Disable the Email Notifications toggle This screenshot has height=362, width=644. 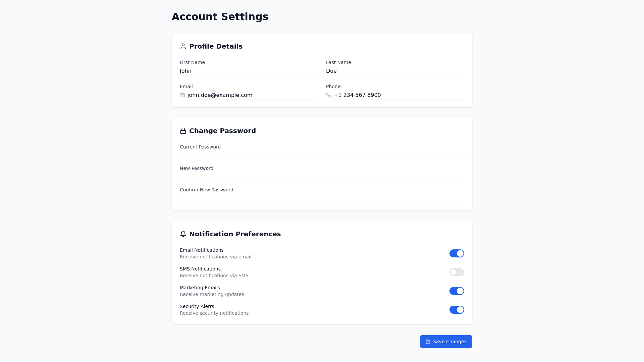tap(457, 253)
